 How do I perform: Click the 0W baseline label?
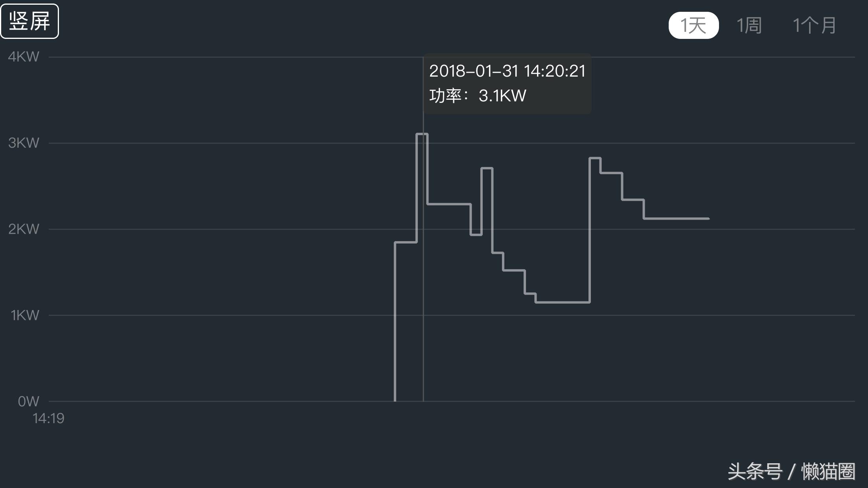tap(28, 401)
